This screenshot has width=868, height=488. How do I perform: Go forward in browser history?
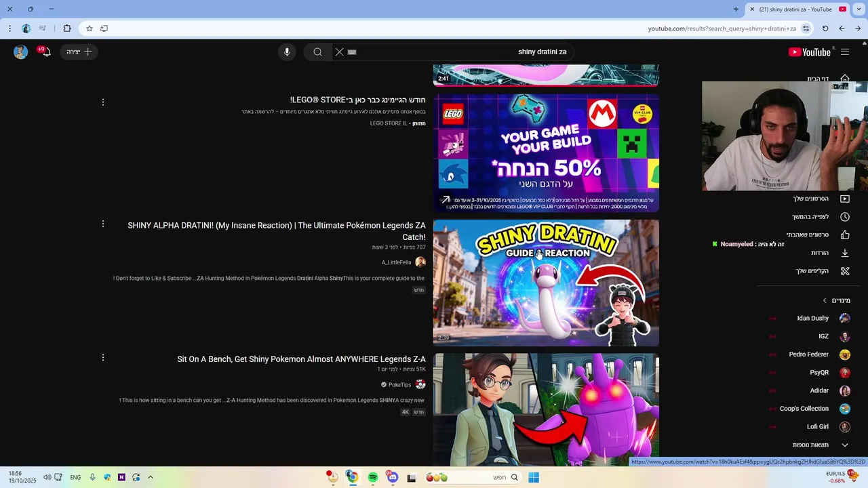[x=858, y=28]
